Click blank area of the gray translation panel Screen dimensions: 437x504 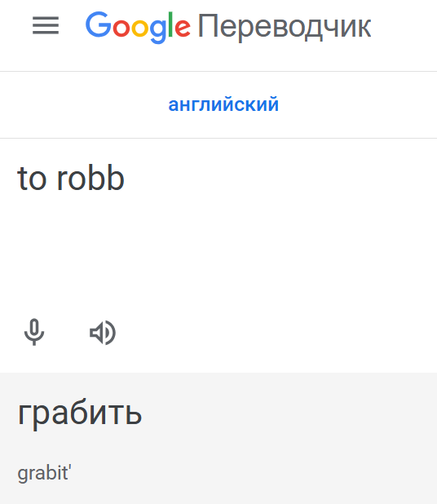tap(289, 444)
